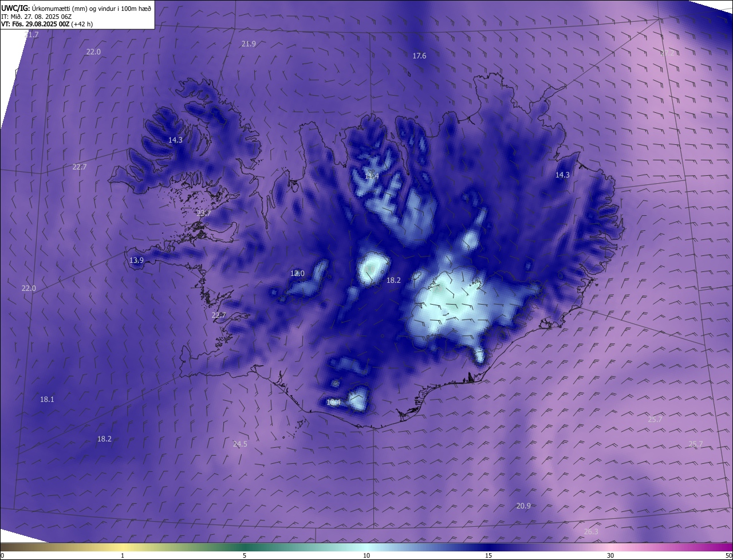The height and width of the screenshot is (560, 733).
Task: Click the 5 tick on the color scale
Action: coord(245,555)
